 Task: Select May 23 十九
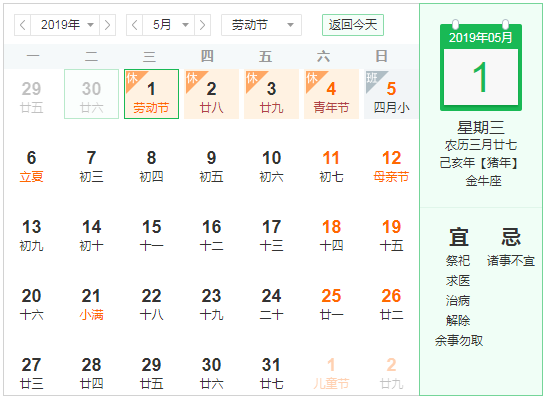click(211, 304)
